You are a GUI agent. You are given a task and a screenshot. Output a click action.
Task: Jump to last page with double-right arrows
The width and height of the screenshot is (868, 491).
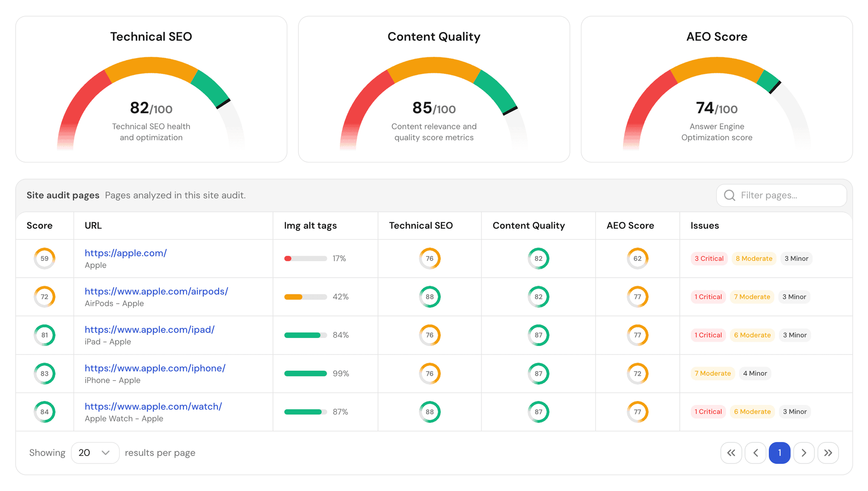pos(828,453)
